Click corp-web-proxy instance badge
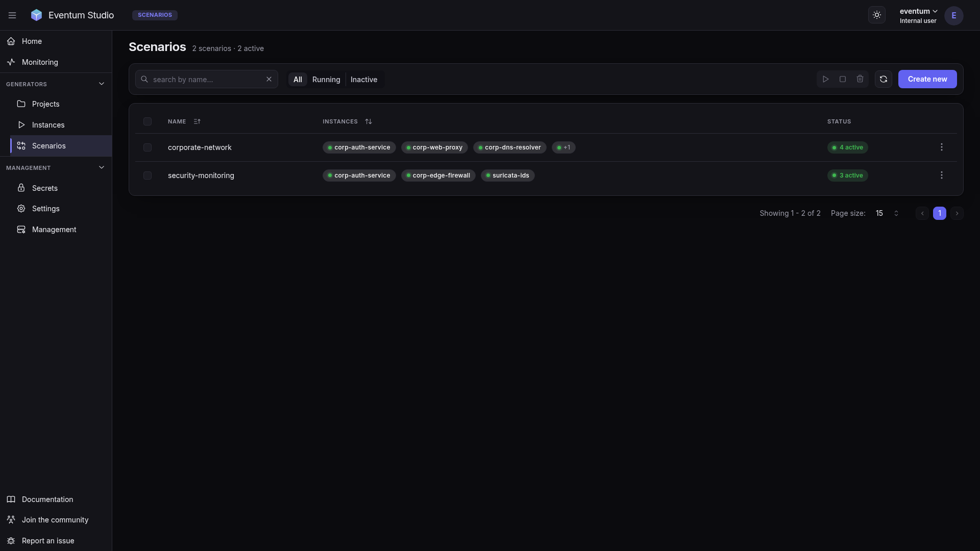The image size is (980, 551). point(434,147)
